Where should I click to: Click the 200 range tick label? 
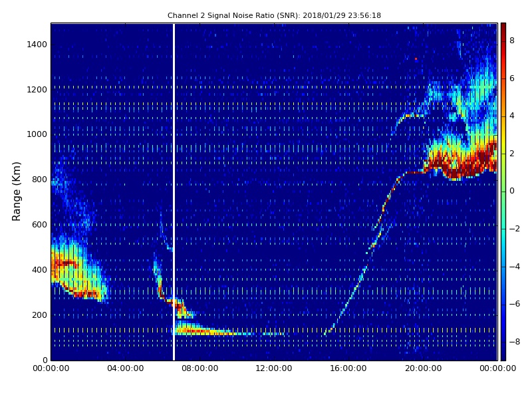click(40, 315)
